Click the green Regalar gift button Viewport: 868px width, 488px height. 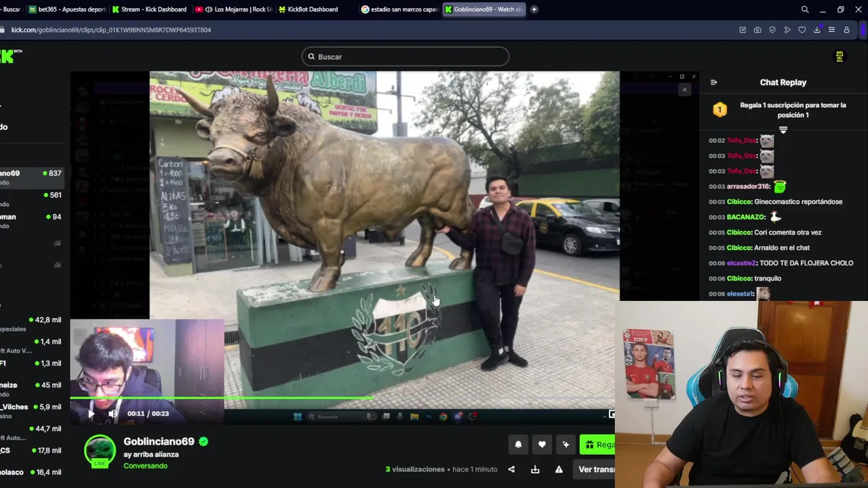point(597,445)
